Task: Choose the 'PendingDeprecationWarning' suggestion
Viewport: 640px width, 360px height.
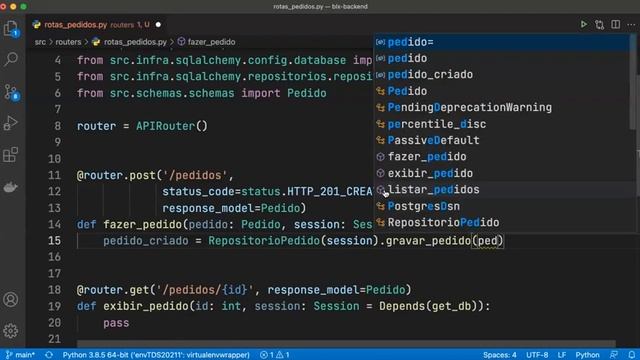Action: pyautogui.click(x=502, y=107)
